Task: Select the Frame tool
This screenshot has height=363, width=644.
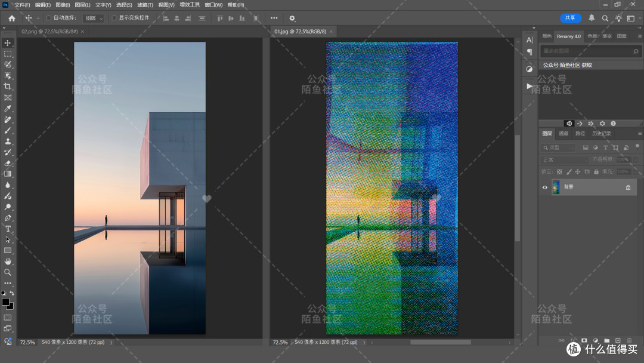Action: tap(8, 97)
